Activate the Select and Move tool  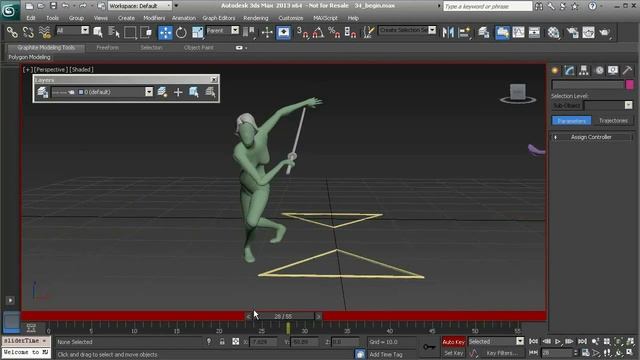click(165, 32)
